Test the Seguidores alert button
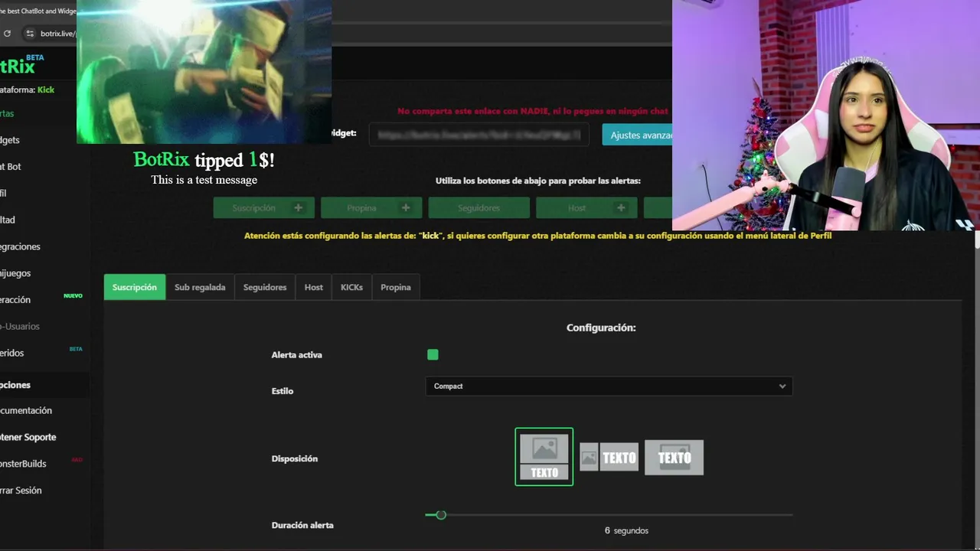Screen dimensions: 980x551 (479, 207)
